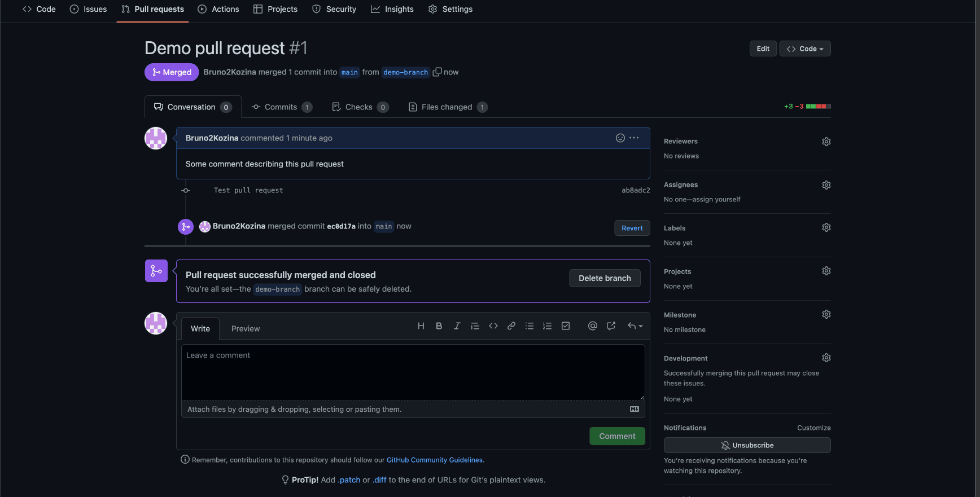
Task: Open the Code dropdown button
Action: 804,49
